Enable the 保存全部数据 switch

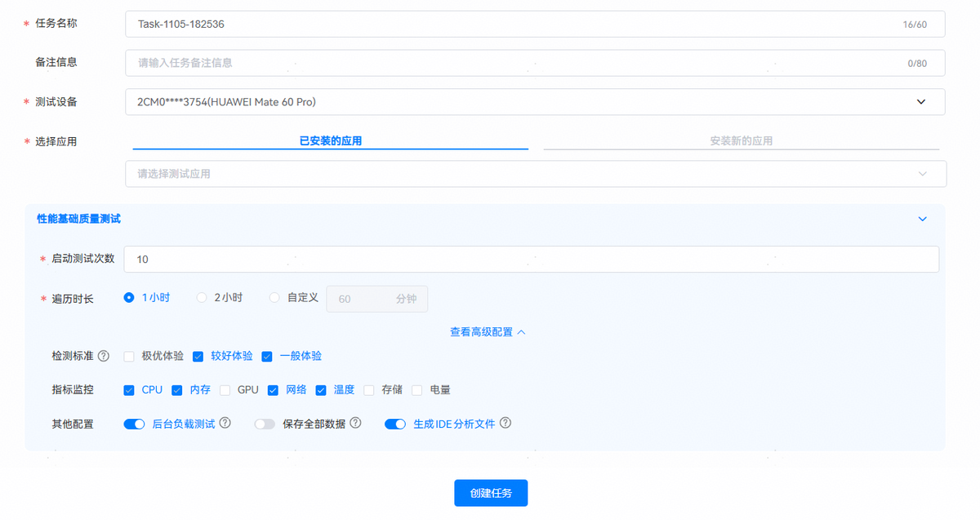point(265,424)
